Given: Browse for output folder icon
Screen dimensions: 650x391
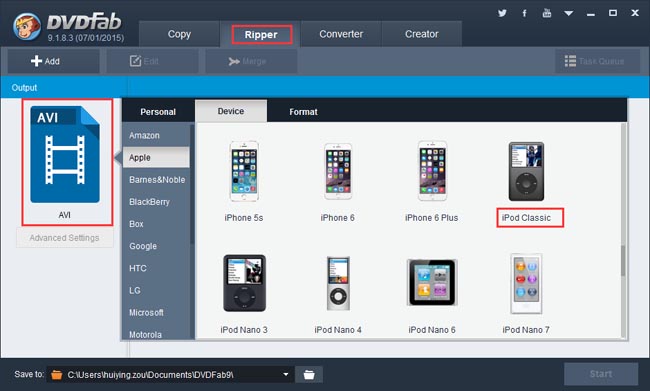Looking at the screenshot, I should (309, 375).
